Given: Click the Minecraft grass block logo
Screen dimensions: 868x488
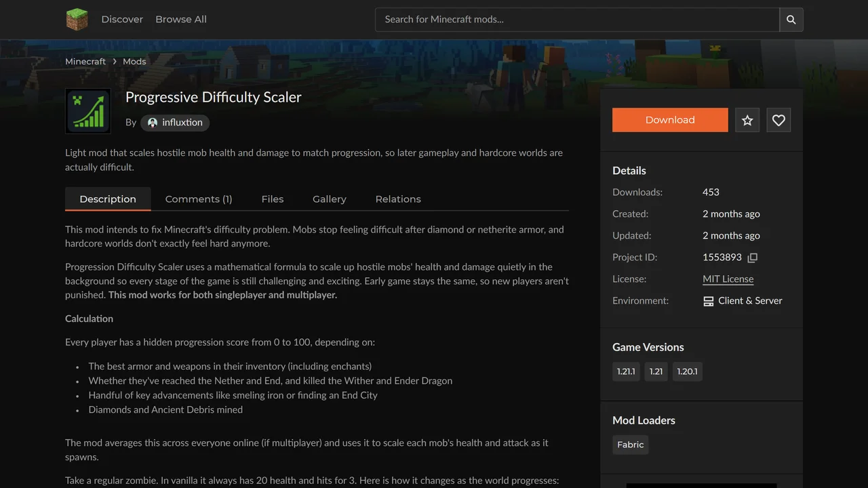Looking at the screenshot, I should click(77, 20).
